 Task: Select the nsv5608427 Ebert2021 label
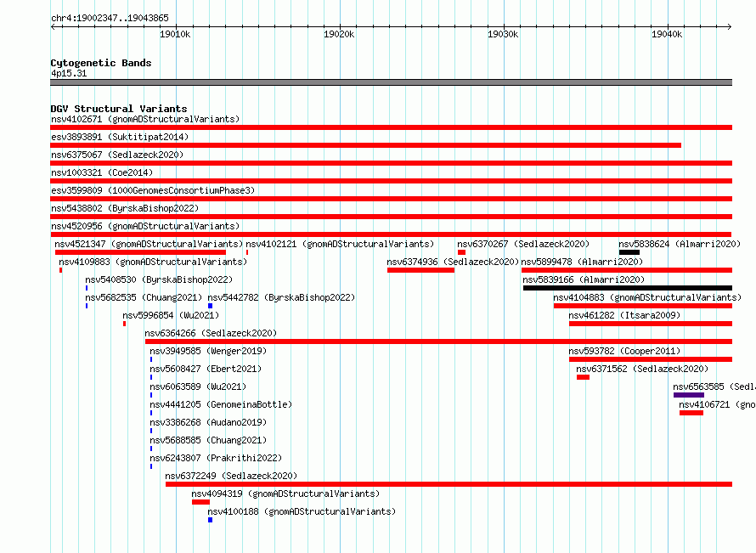click(206, 369)
